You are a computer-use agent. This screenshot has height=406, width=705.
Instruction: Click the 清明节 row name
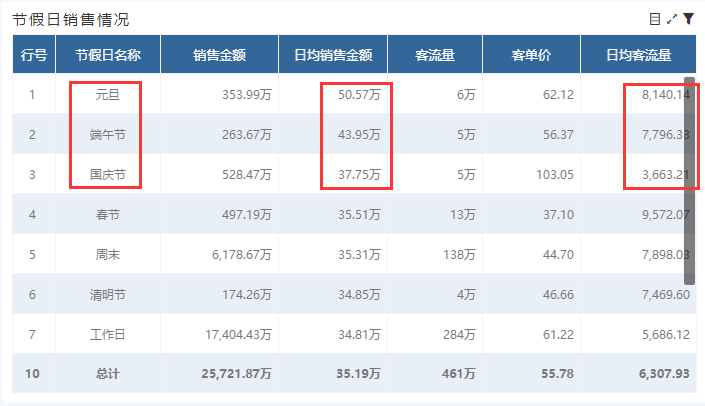107,294
